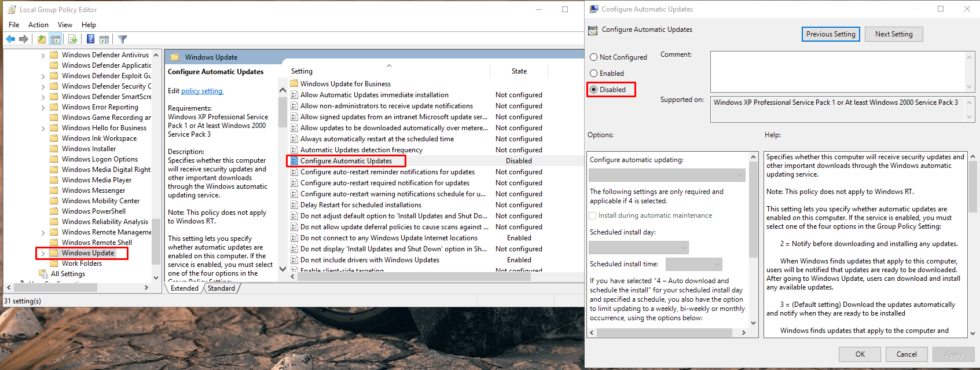Click the Back arrow toolbar icon
Screen dimensions: 980x370
[10, 39]
